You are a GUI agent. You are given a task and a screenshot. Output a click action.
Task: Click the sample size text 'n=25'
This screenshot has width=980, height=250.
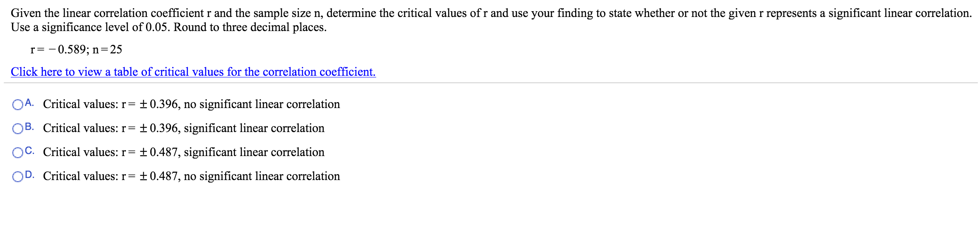tap(107, 50)
